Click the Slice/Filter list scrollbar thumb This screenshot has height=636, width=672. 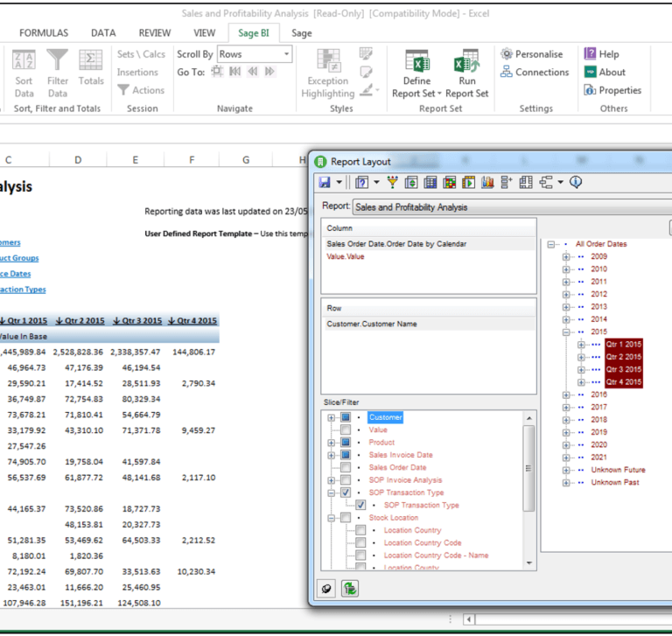(528, 468)
